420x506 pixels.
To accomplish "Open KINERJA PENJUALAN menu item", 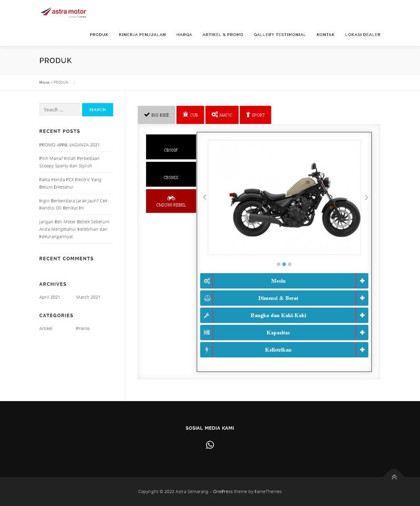I will coord(142,35).
